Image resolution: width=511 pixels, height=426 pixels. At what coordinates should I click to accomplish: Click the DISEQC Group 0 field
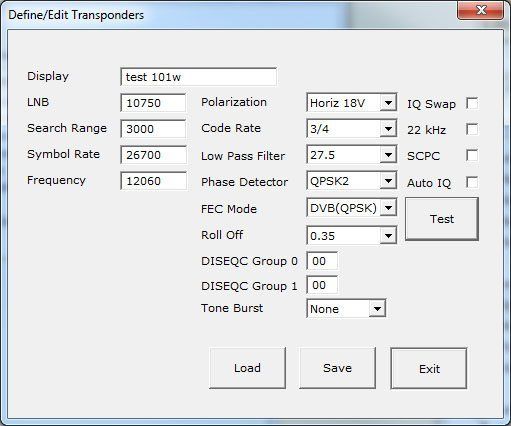(x=322, y=261)
